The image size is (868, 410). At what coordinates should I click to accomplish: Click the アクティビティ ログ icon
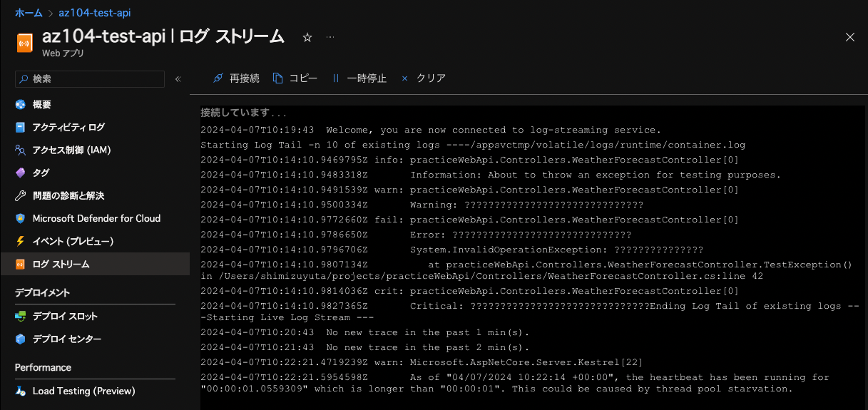21,127
